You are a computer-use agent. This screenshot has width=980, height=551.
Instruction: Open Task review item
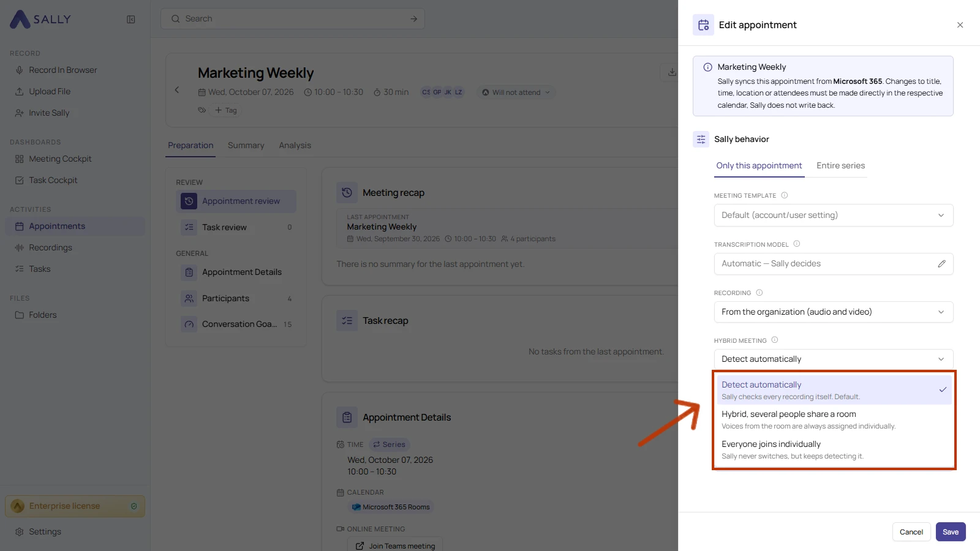(236, 227)
